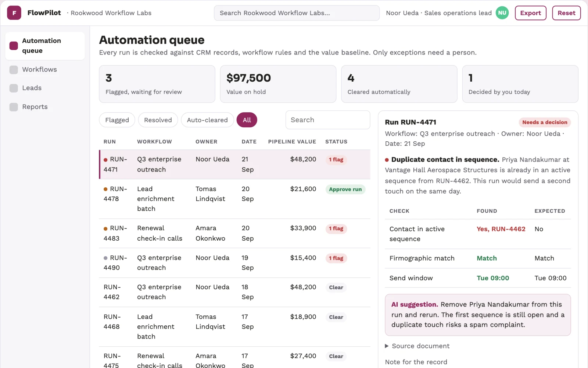
Task: Select the RUN-4468 row
Action: point(235,327)
